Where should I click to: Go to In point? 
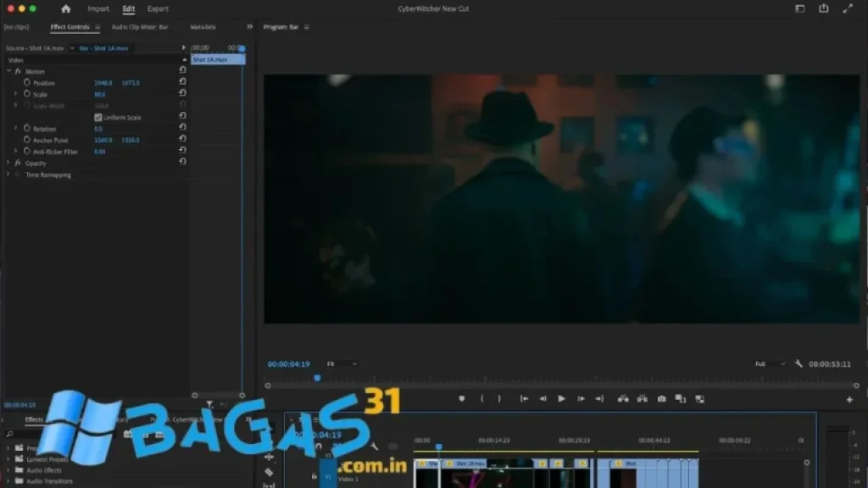coord(524,399)
